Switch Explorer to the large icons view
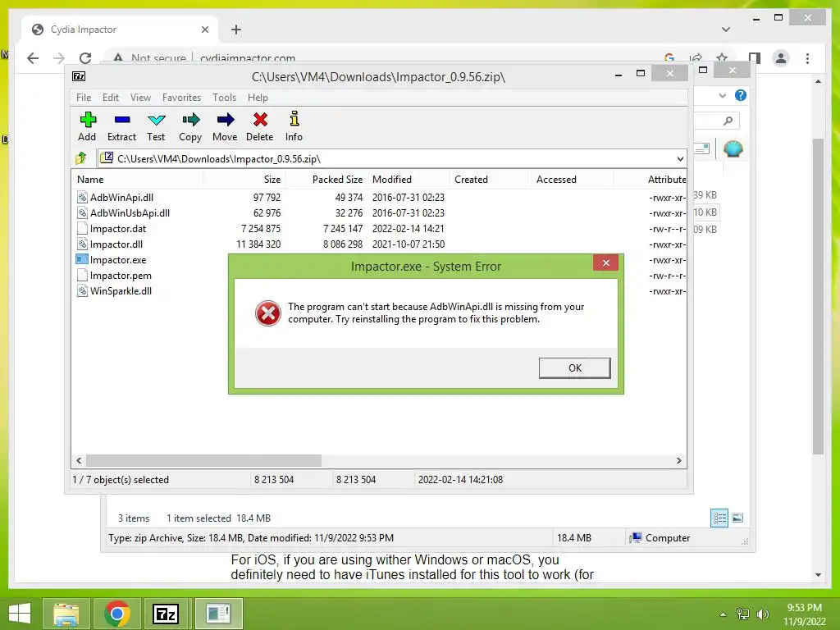Screen dimensions: 840x630 point(737,518)
